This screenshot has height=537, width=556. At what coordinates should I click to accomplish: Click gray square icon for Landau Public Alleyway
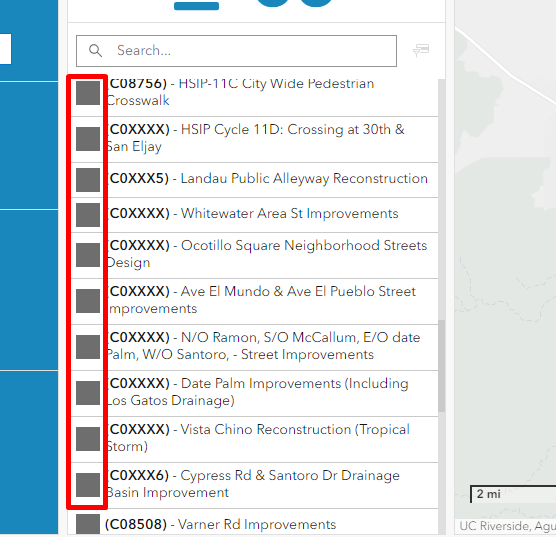pos(88,180)
